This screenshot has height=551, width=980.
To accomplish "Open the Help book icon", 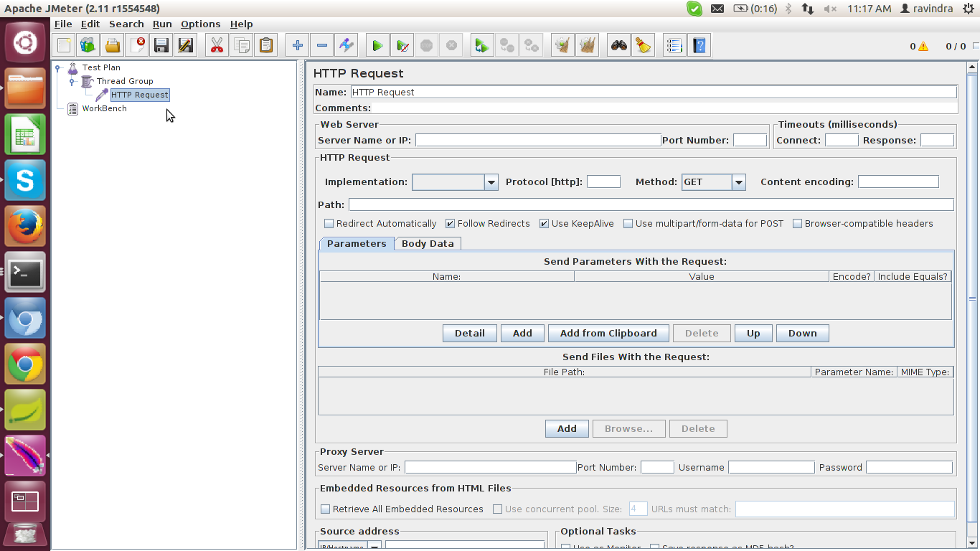I will pos(699,46).
